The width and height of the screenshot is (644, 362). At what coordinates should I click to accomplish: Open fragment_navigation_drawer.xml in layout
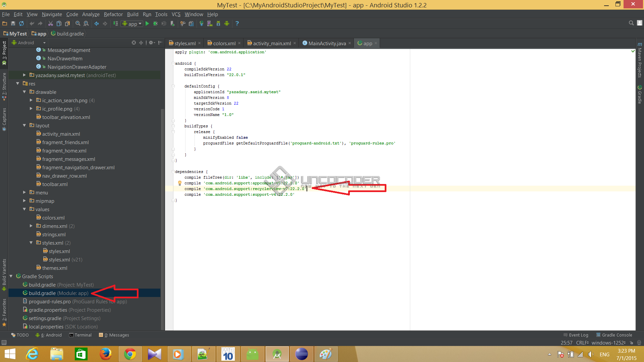click(75, 167)
